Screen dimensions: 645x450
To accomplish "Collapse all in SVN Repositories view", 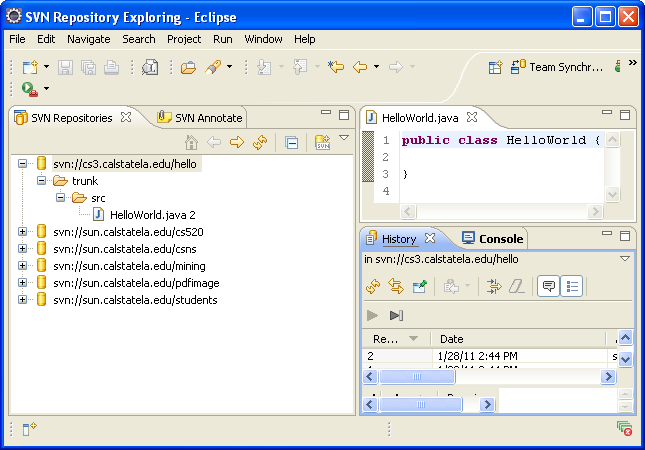I will coord(291,143).
